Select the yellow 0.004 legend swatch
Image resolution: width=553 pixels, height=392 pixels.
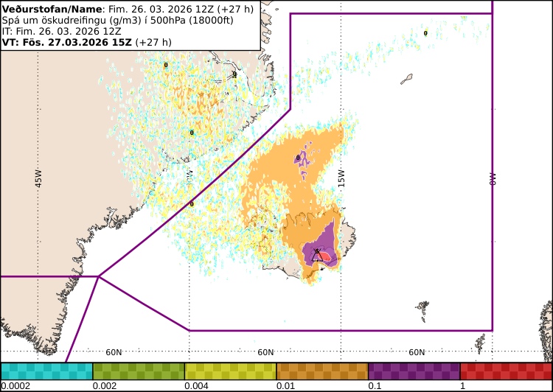tap(230, 371)
